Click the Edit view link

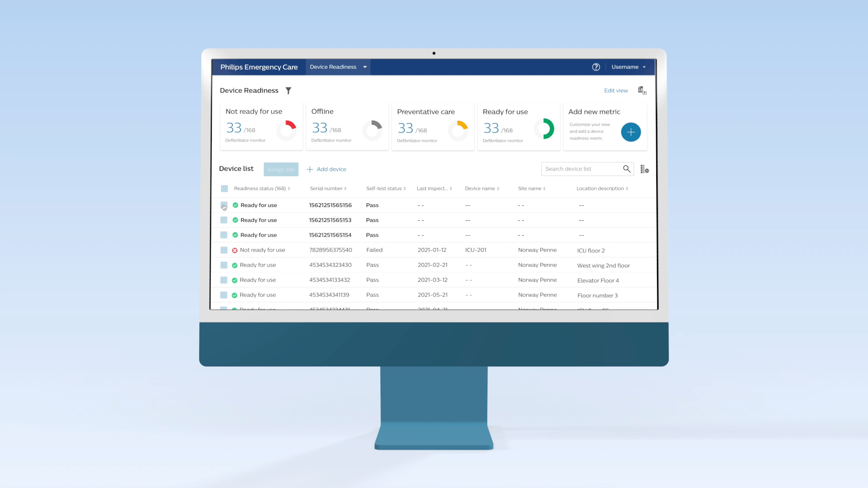pyautogui.click(x=616, y=91)
